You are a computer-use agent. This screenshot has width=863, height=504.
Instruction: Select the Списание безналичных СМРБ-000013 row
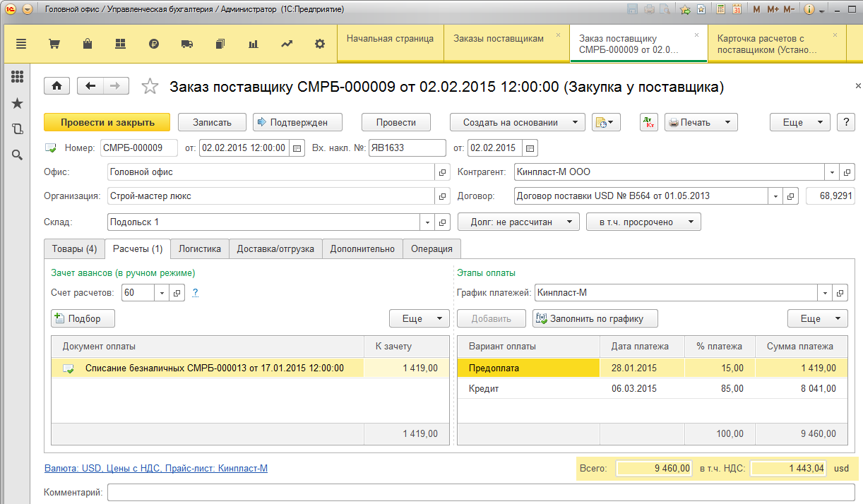coord(251,368)
